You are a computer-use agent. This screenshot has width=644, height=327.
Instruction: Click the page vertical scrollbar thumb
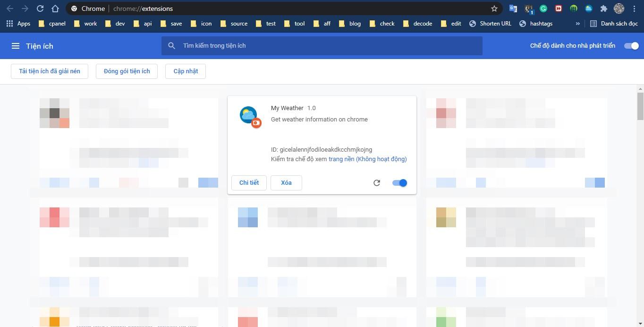[x=640, y=106]
